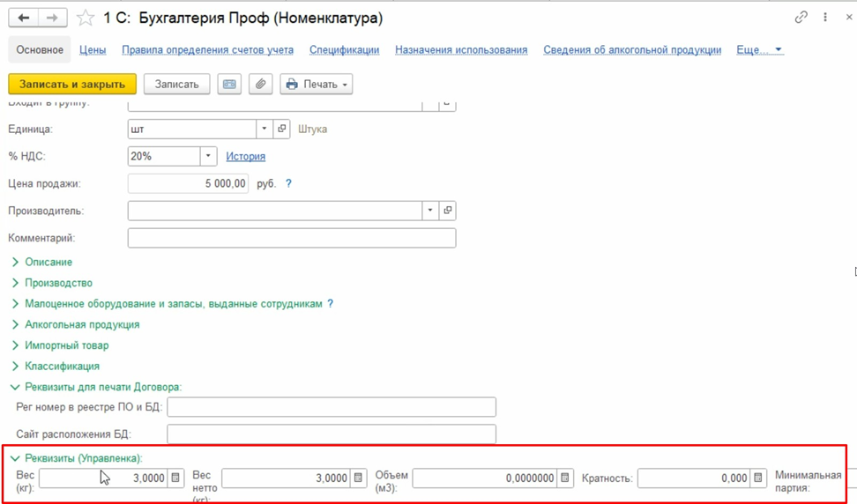The width and height of the screenshot is (857, 504).
Task: Open the Единица dropdown list
Action: click(x=265, y=129)
